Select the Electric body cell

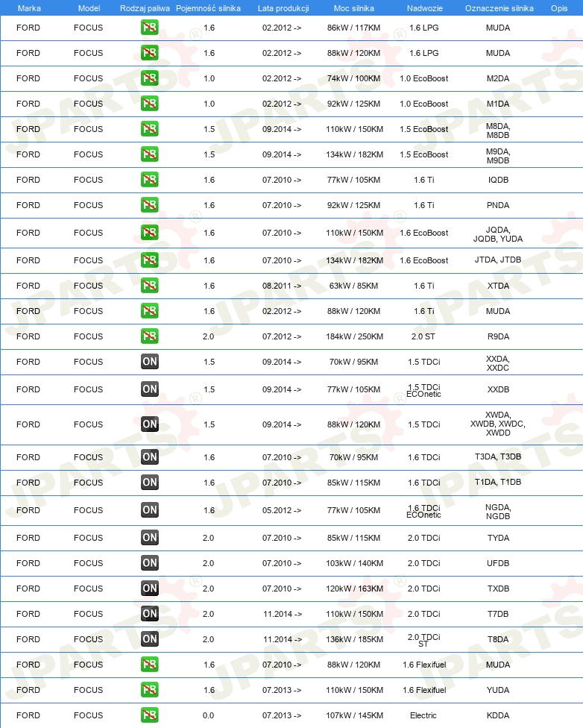[x=423, y=715]
